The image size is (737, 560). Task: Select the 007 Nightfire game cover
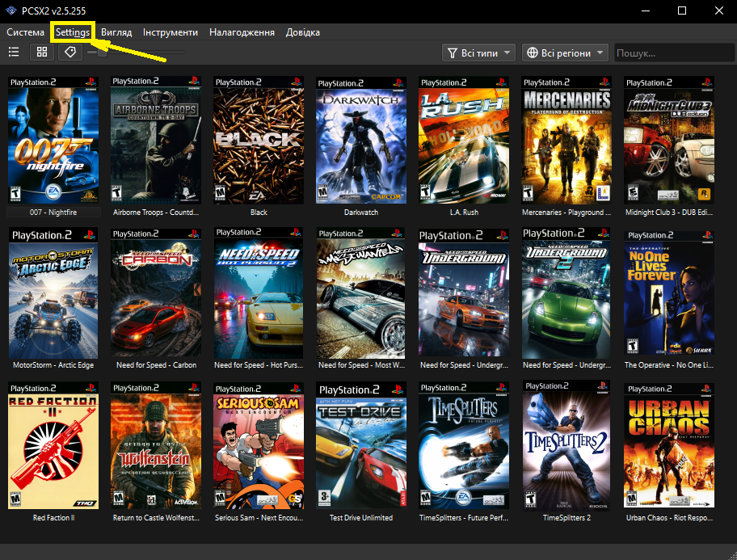coord(53,140)
